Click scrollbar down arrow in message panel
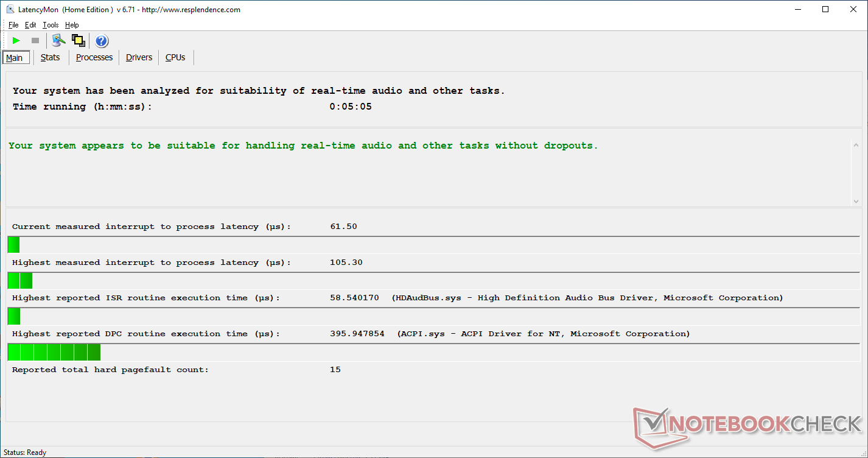The width and height of the screenshot is (868, 458). 856,201
